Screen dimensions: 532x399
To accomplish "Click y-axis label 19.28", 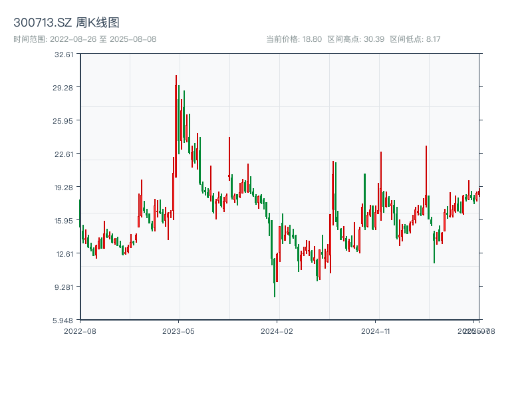I will point(64,188).
